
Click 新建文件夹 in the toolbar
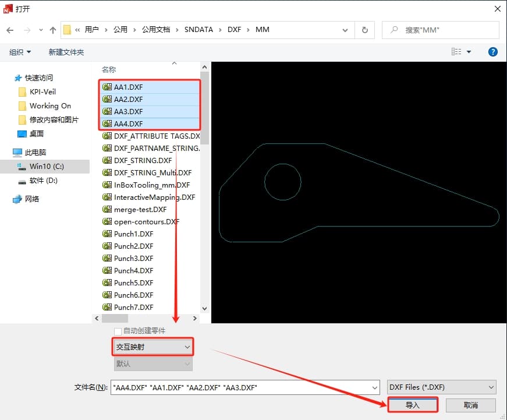(66, 52)
